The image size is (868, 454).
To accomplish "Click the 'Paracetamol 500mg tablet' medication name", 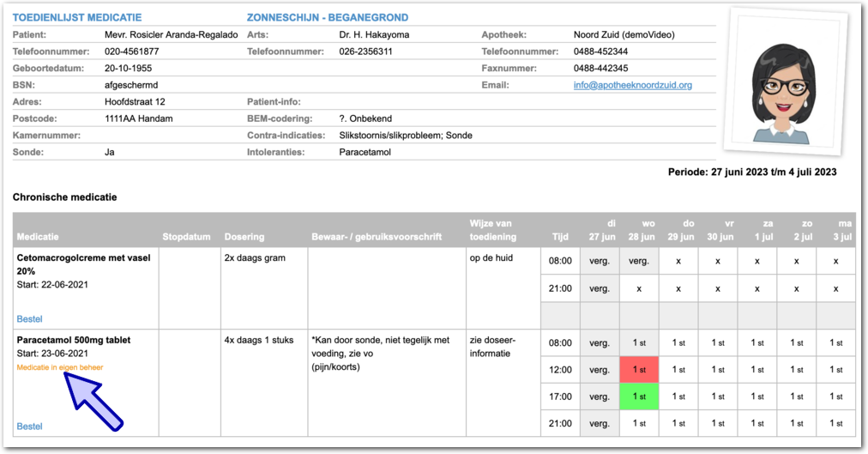I will [74, 340].
